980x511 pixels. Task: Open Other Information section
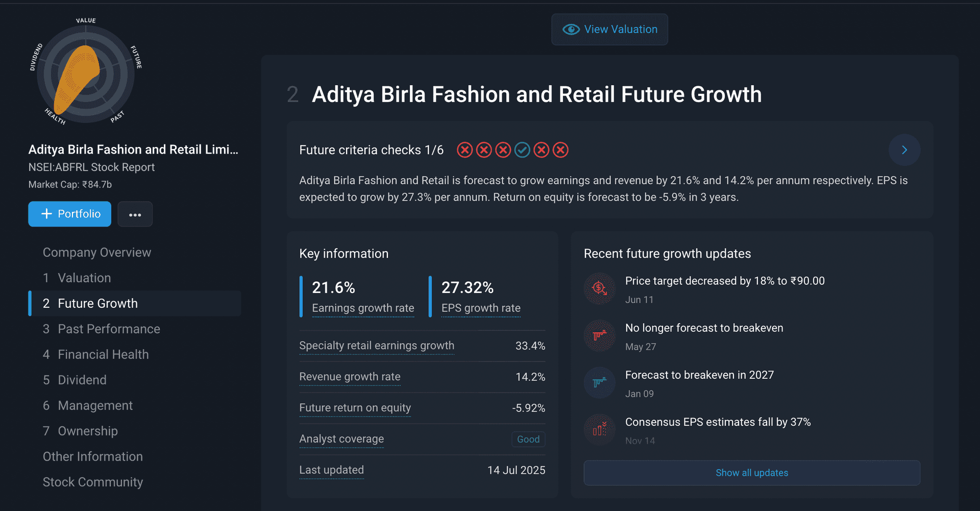93,457
